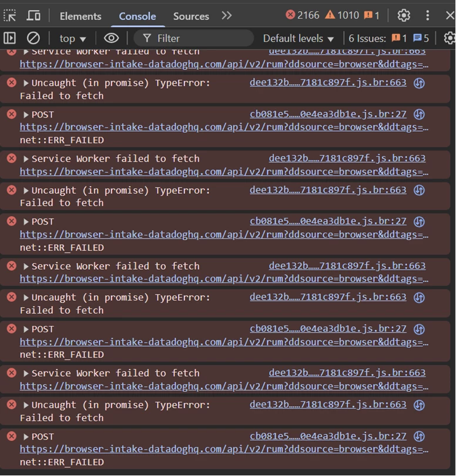
Task: Open the Default levels dropdown
Action: pos(299,39)
